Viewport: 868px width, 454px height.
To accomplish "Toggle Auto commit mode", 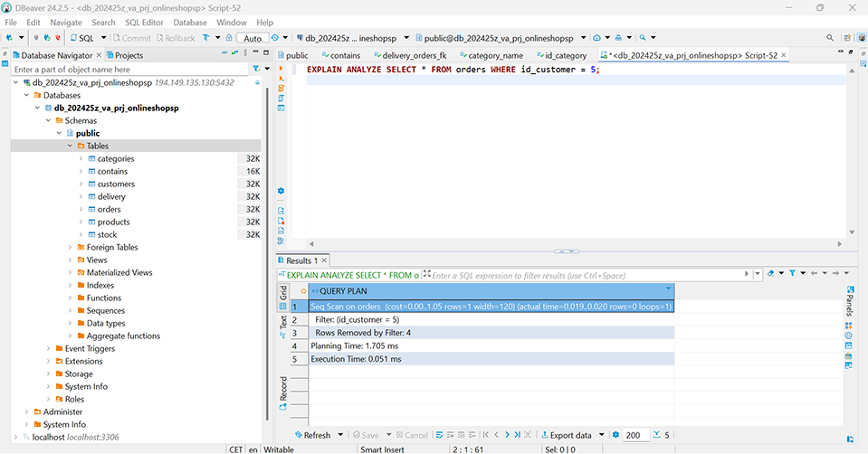I will [x=253, y=38].
